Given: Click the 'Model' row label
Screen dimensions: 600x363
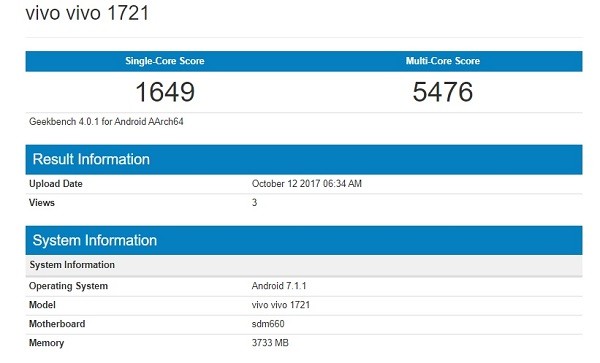Looking at the screenshot, I should pos(42,305).
